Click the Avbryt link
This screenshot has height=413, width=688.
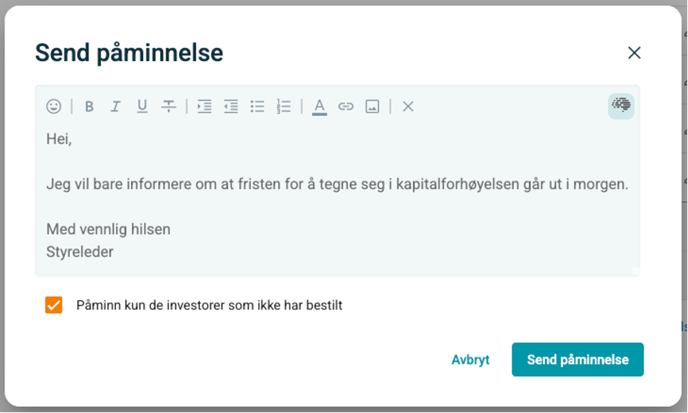click(x=470, y=360)
